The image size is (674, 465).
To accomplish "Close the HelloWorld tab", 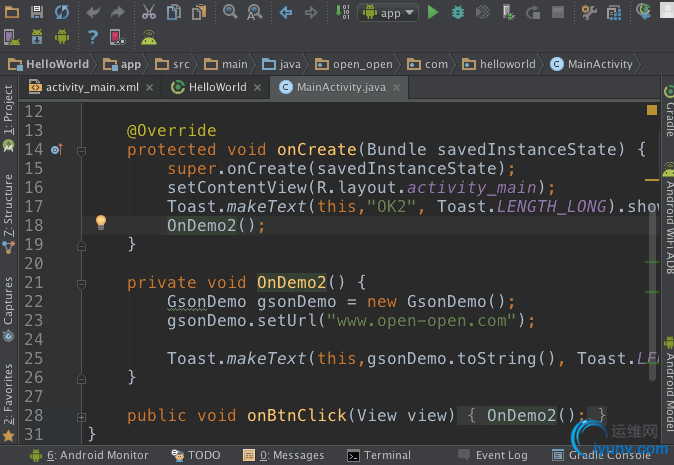I will coord(257,88).
